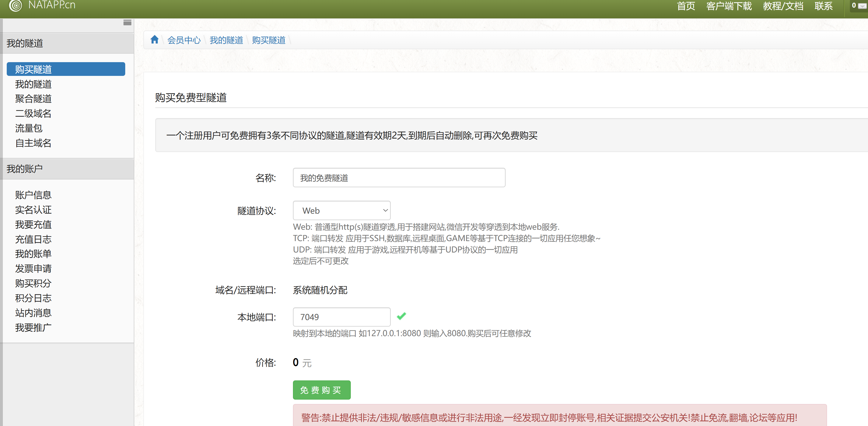Viewport: 868px width, 426px height.
Task: Open 发票申请 in sidebar
Action: pos(33,269)
